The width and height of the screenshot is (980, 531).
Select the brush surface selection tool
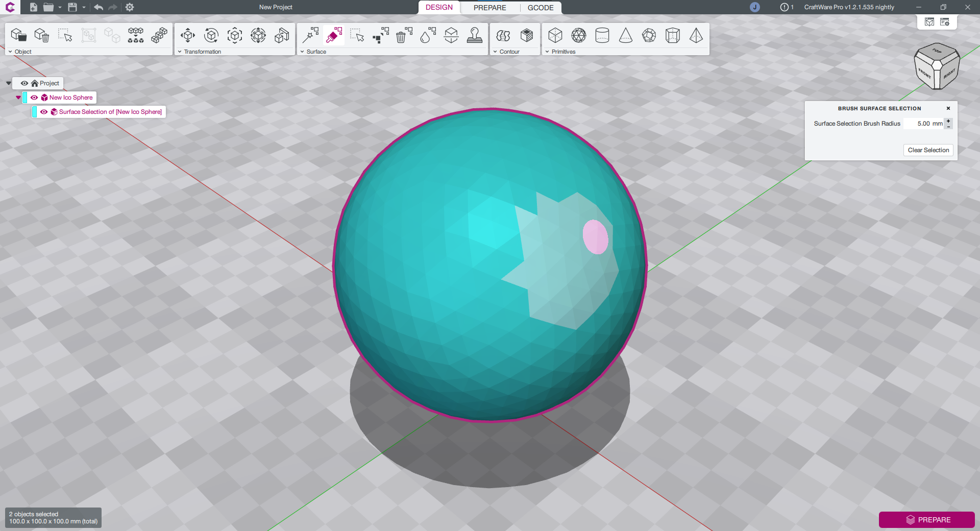(334, 36)
